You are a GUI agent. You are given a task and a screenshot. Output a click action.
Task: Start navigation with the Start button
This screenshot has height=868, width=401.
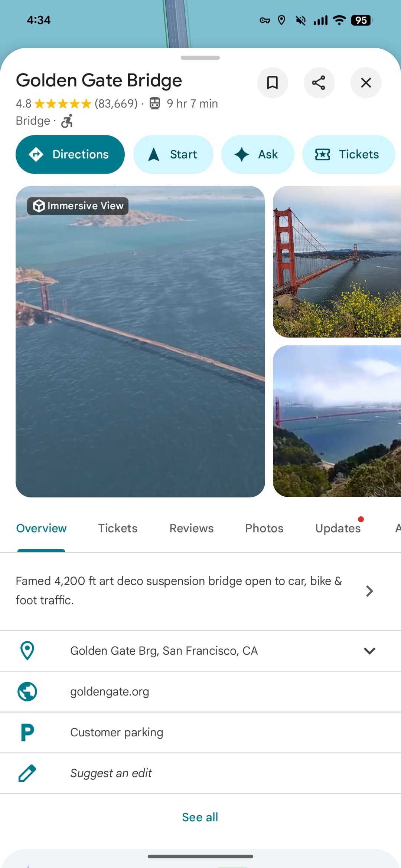coord(173,154)
